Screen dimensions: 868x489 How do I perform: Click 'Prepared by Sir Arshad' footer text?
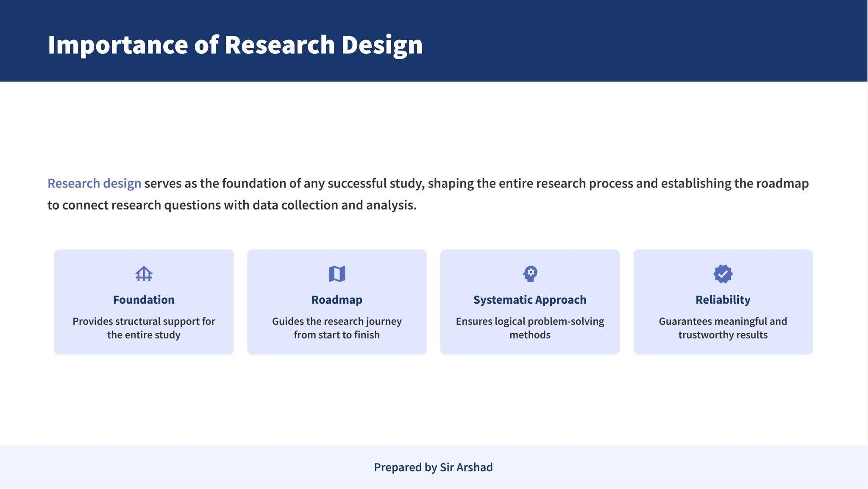click(x=433, y=467)
